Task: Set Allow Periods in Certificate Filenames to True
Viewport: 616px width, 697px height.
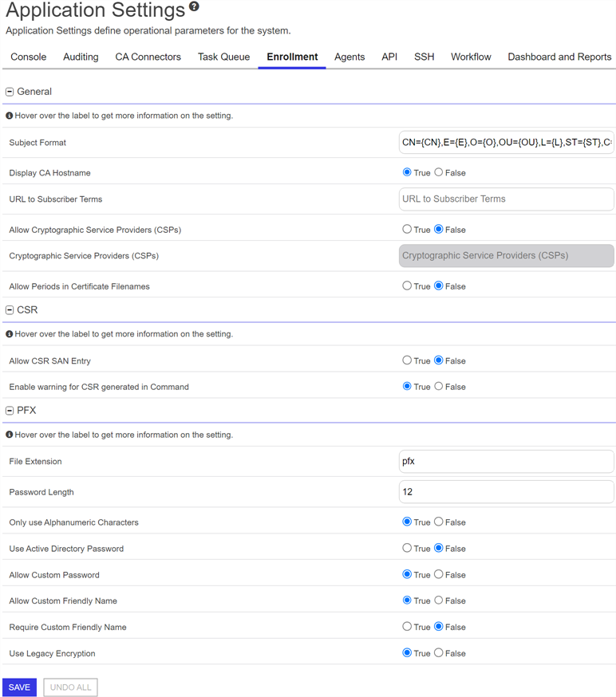Action: (407, 285)
